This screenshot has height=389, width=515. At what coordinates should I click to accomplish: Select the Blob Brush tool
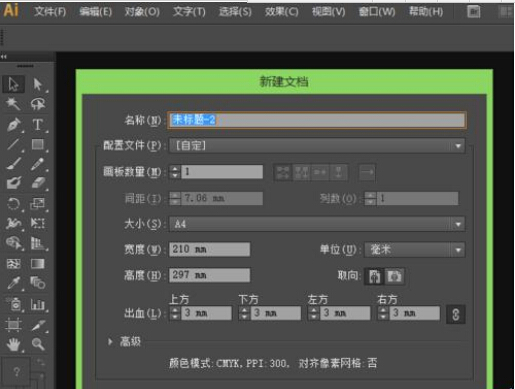[13, 183]
